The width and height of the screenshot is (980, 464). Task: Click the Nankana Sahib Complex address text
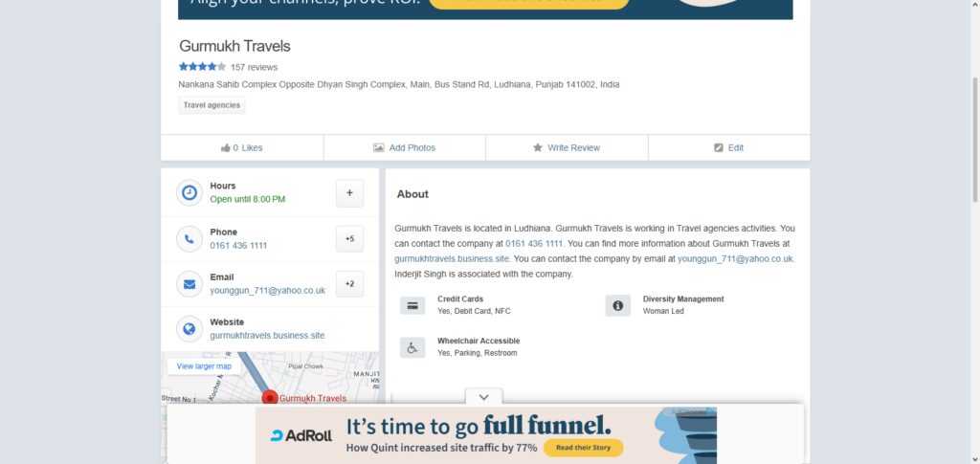coord(399,84)
